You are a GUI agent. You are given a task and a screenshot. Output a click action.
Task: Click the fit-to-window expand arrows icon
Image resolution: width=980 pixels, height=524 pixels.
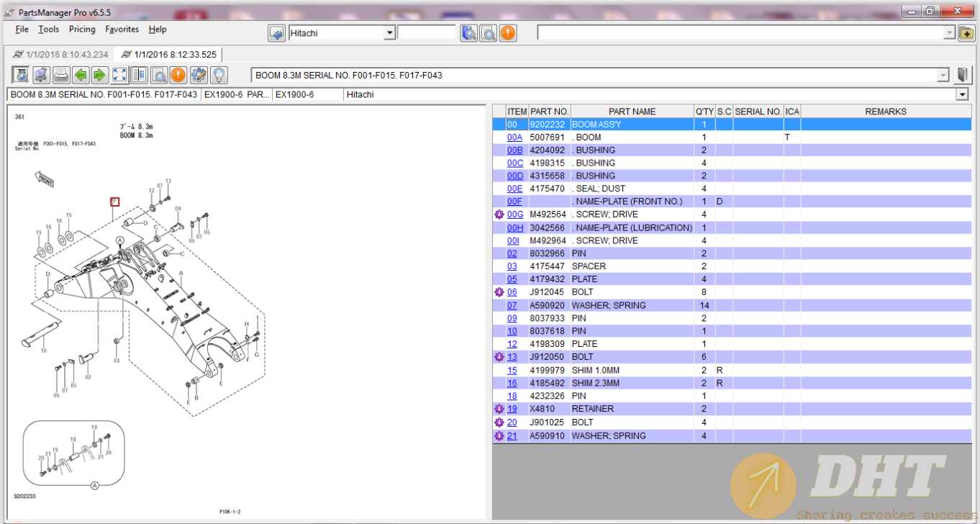coord(119,75)
